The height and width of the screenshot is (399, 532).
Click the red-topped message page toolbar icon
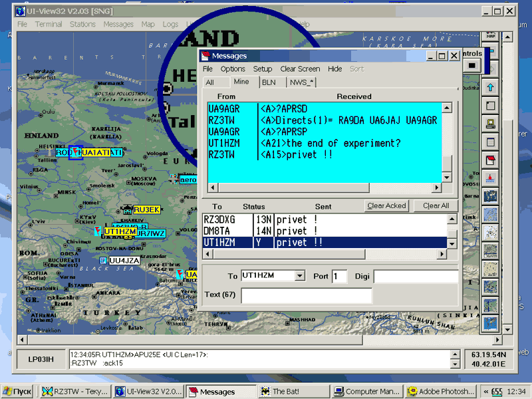(x=490, y=160)
